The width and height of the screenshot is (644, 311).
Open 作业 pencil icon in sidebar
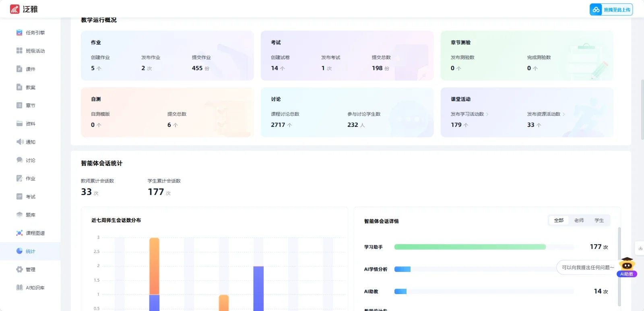[19, 178]
